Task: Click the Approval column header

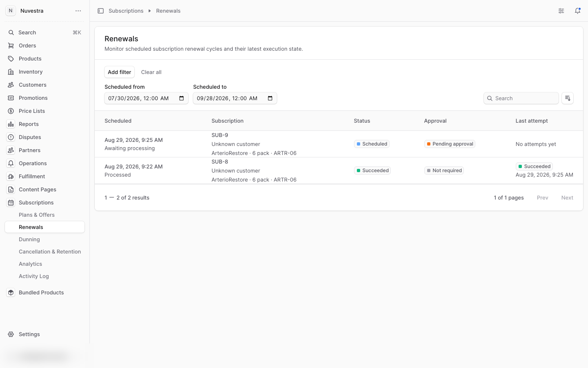Action: (x=435, y=121)
